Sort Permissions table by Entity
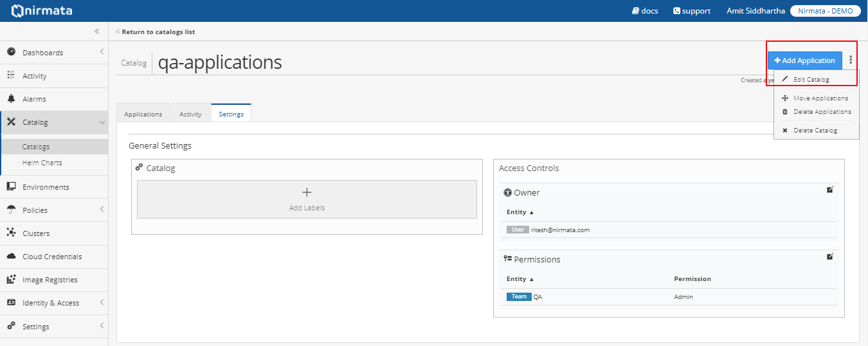868x346 pixels. click(520, 279)
